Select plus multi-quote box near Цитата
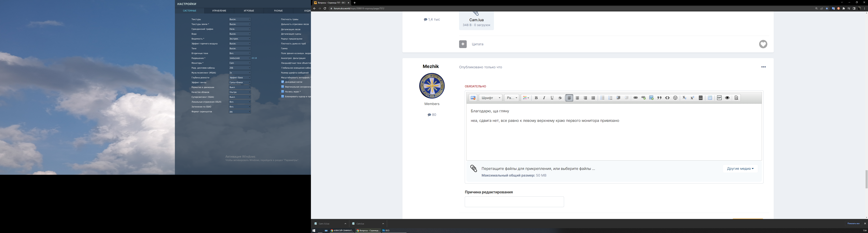868x233 pixels. tap(463, 44)
